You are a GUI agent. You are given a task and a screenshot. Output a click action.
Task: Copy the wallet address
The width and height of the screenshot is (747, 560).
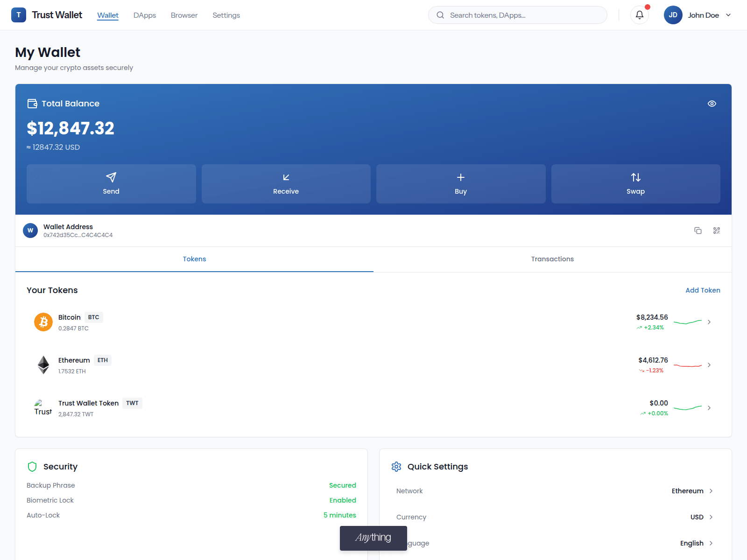point(698,231)
